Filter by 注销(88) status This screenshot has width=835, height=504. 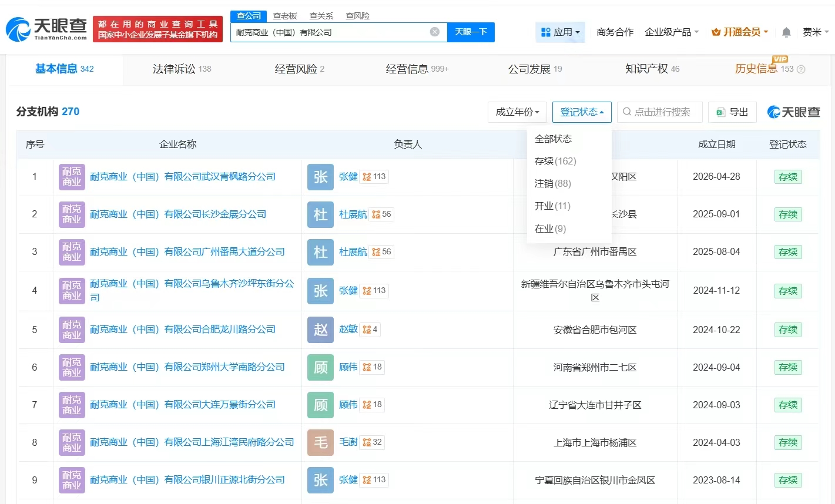pyautogui.click(x=553, y=184)
